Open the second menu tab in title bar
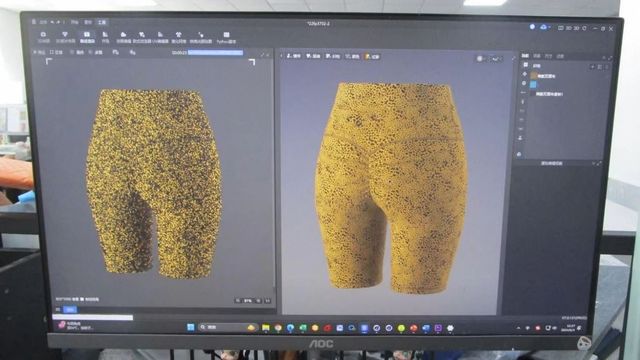The image size is (640, 360). coord(88,22)
